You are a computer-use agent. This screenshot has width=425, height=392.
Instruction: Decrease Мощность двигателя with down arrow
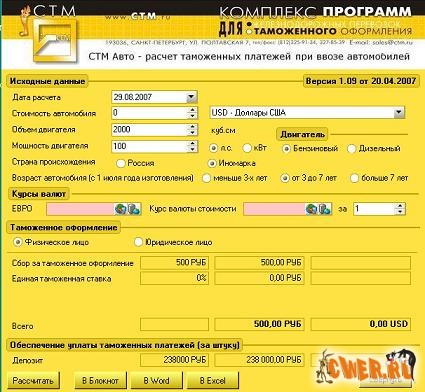192,149
